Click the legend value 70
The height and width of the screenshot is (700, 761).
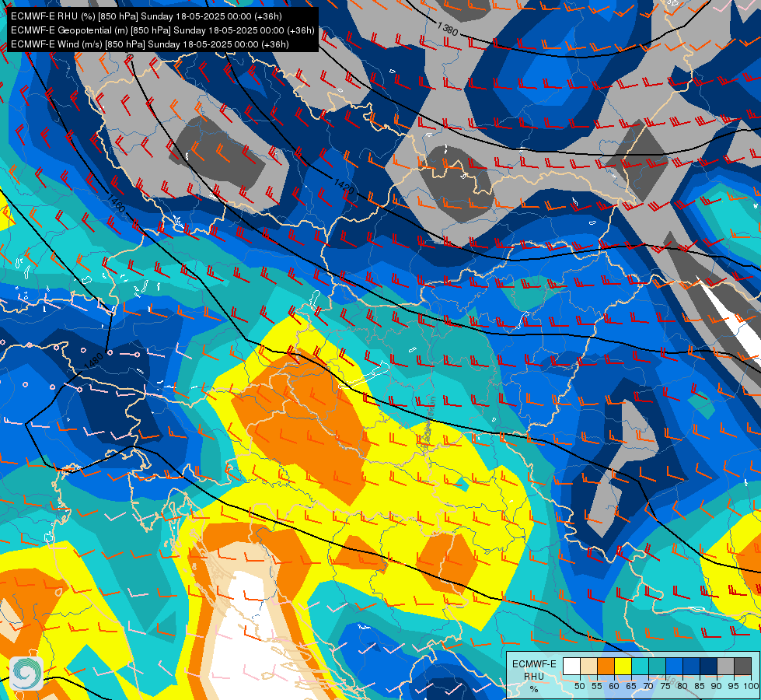pos(648,686)
